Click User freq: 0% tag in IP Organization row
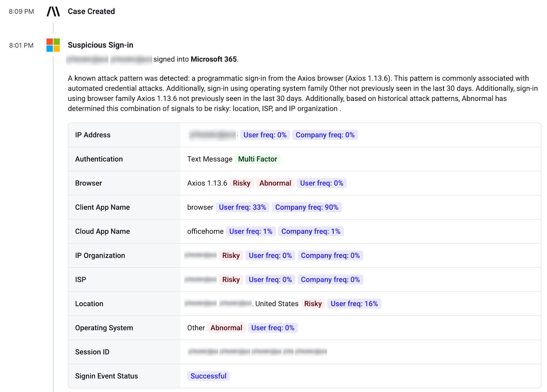547x392 pixels. point(270,256)
